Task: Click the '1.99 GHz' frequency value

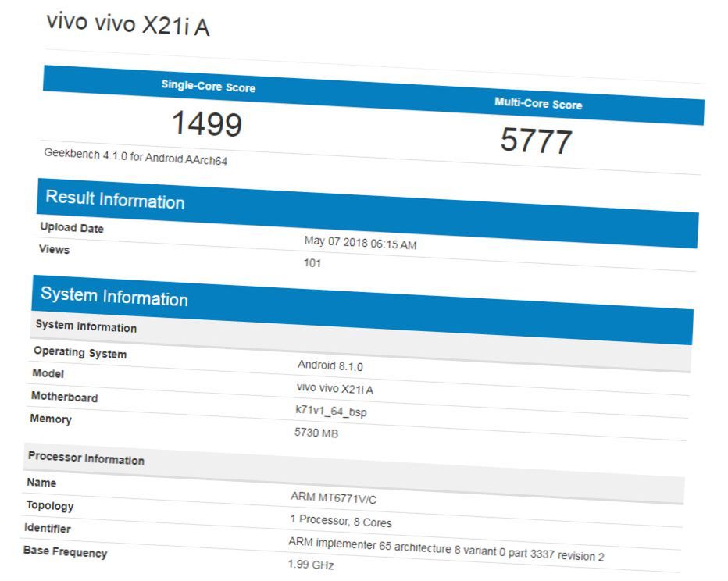Action: click(311, 565)
